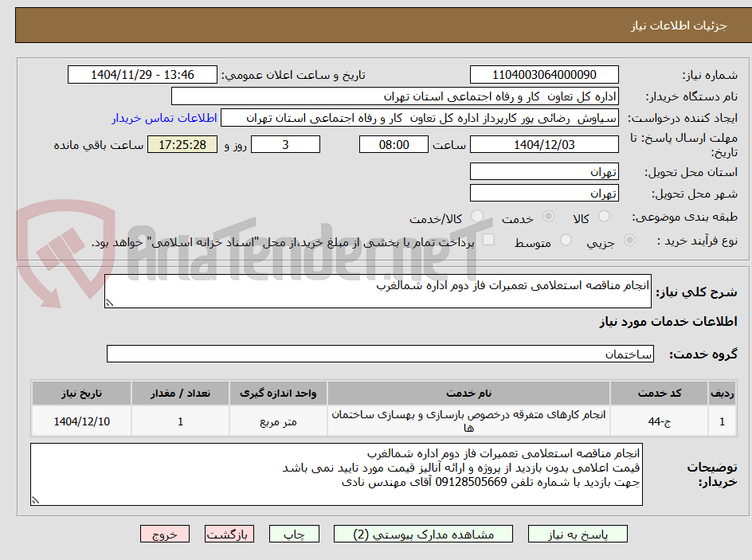Click service code cell ج-44

pos(660,421)
